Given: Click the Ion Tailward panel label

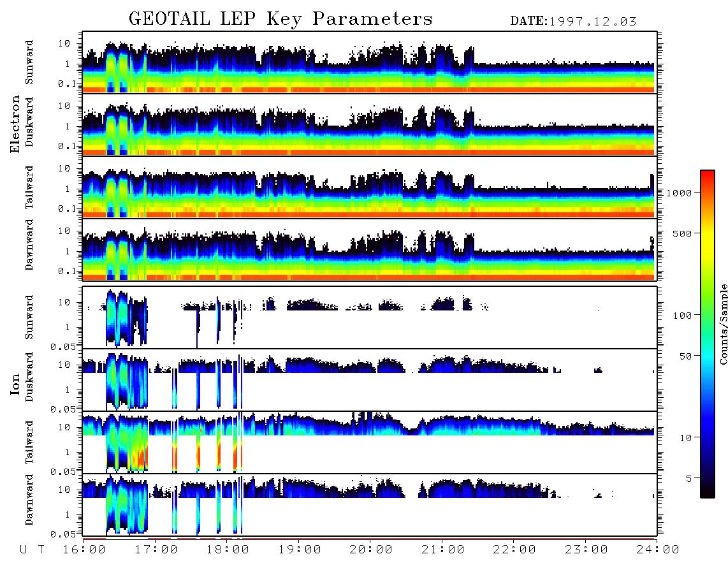Looking at the screenshot, I should (x=29, y=442).
